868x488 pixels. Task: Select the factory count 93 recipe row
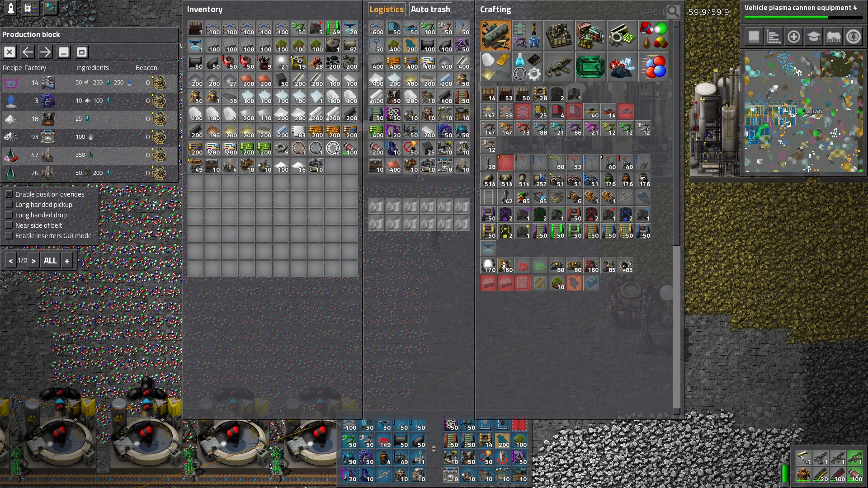pyautogui.click(x=89, y=137)
